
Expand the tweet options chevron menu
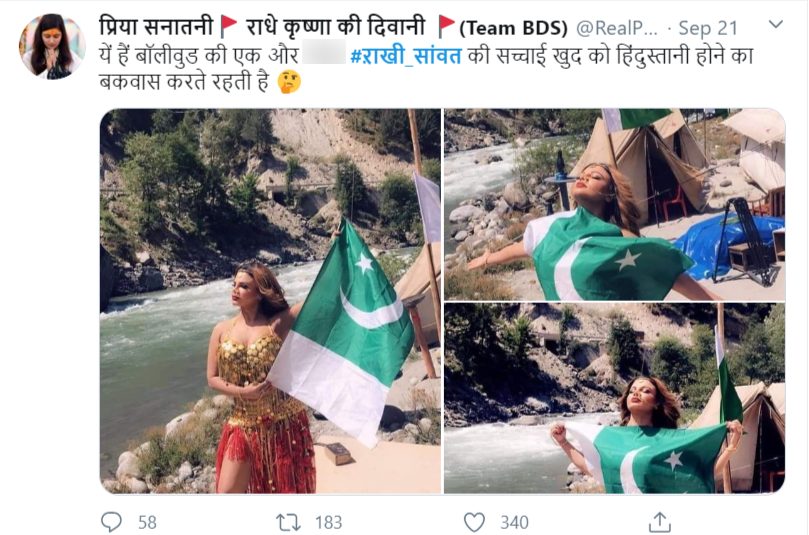[x=775, y=24]
